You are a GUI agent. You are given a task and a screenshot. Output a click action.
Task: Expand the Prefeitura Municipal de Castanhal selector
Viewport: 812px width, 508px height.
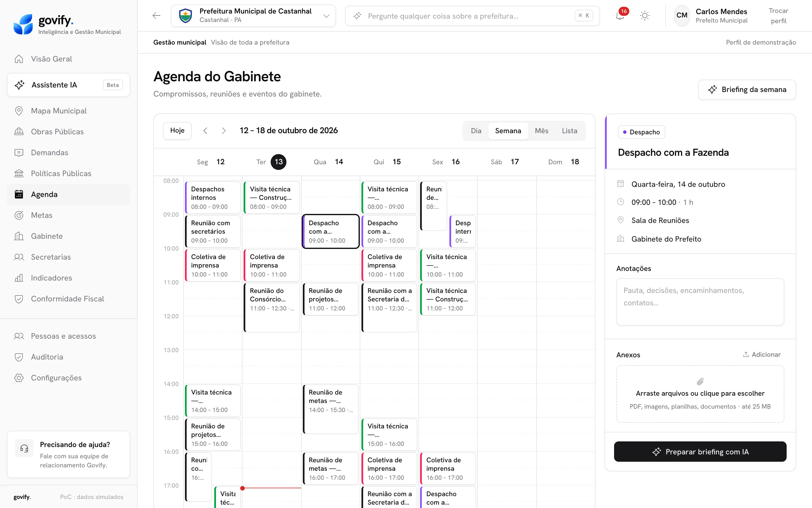(x=253, y=16)
